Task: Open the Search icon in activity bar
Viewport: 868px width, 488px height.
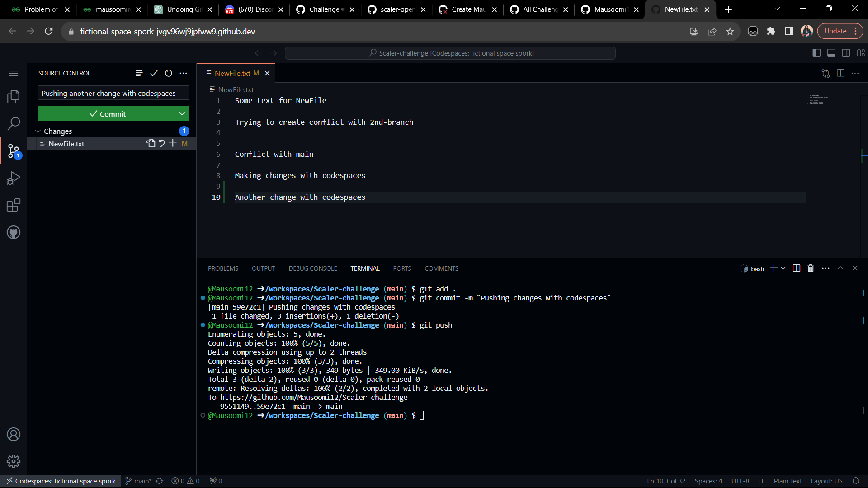Action: 14,123
